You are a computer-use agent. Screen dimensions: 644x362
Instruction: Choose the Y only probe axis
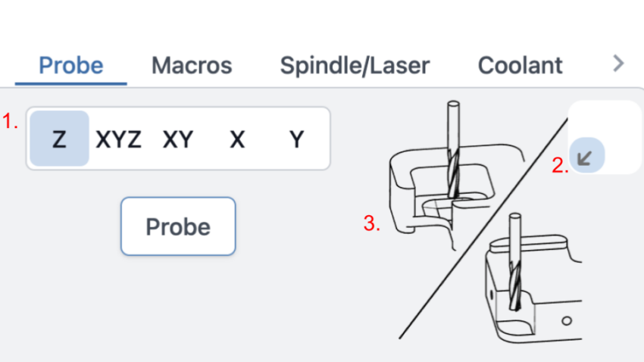296,139
